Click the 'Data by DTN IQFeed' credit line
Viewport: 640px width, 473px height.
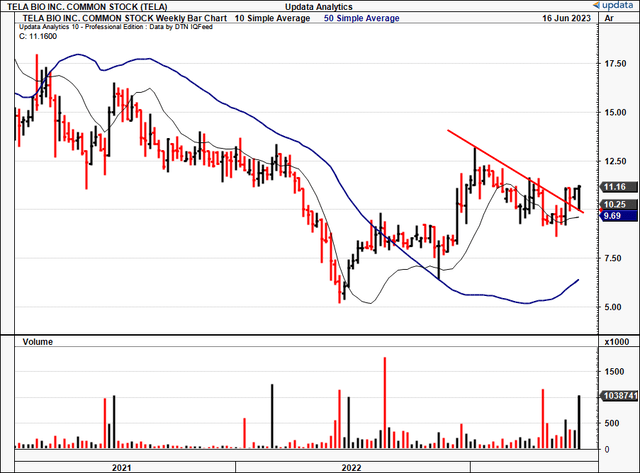pyautogui.click(x=180, y=27)
